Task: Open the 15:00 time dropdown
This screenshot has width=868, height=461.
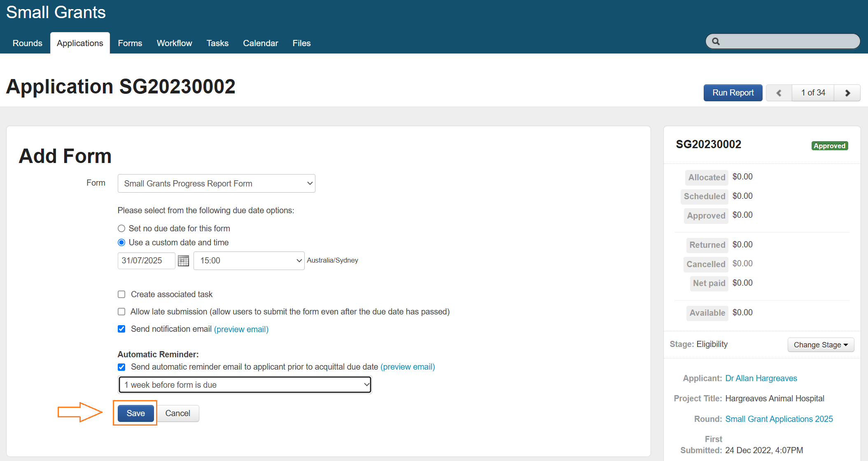Action: pos(249,261)
